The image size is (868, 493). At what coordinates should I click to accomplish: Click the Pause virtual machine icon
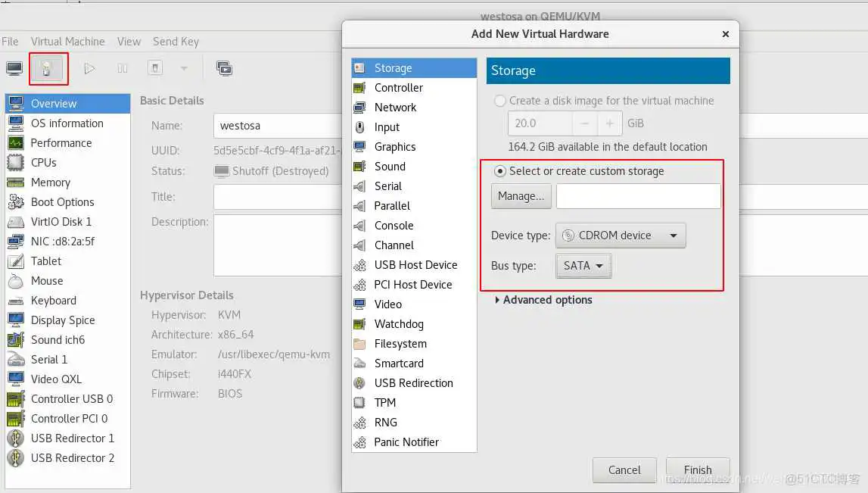click(x=123, y=69)
